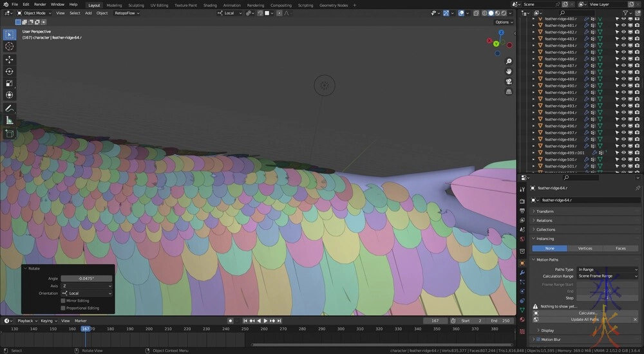Switch to the Sculpting workspace tab
Image resolution: width=644 pixels, height=354 pixels.
[x=137, y=5]
